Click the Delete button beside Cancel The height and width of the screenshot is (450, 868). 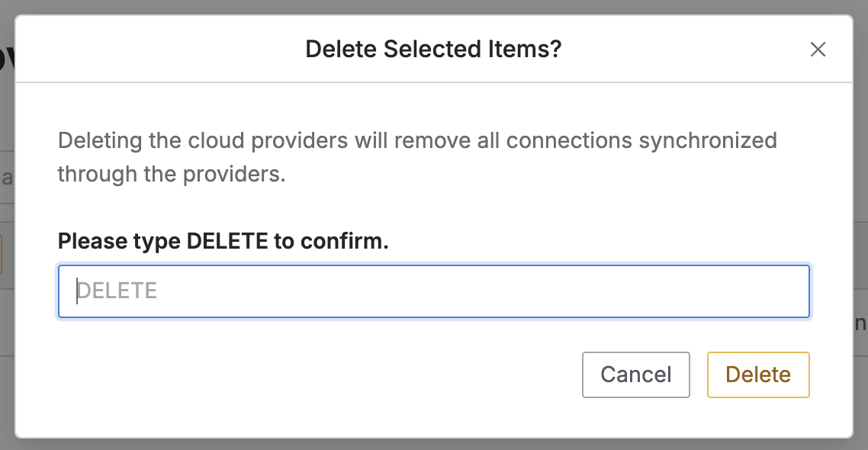(x=757, y=374)
